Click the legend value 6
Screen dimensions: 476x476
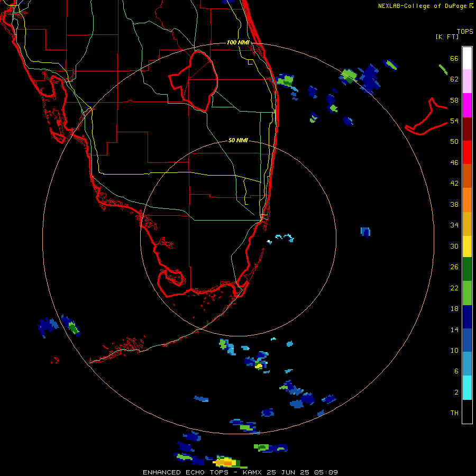click(x=456, y=371)
